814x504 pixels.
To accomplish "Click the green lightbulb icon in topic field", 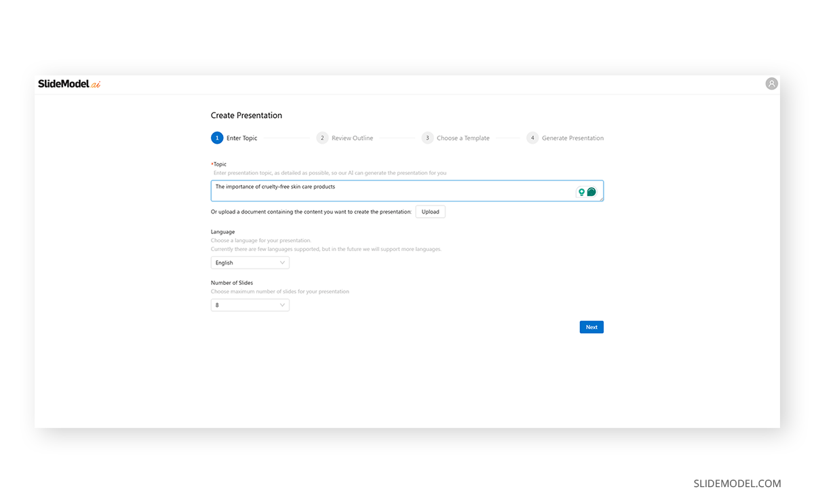I will tap(581, 192).
